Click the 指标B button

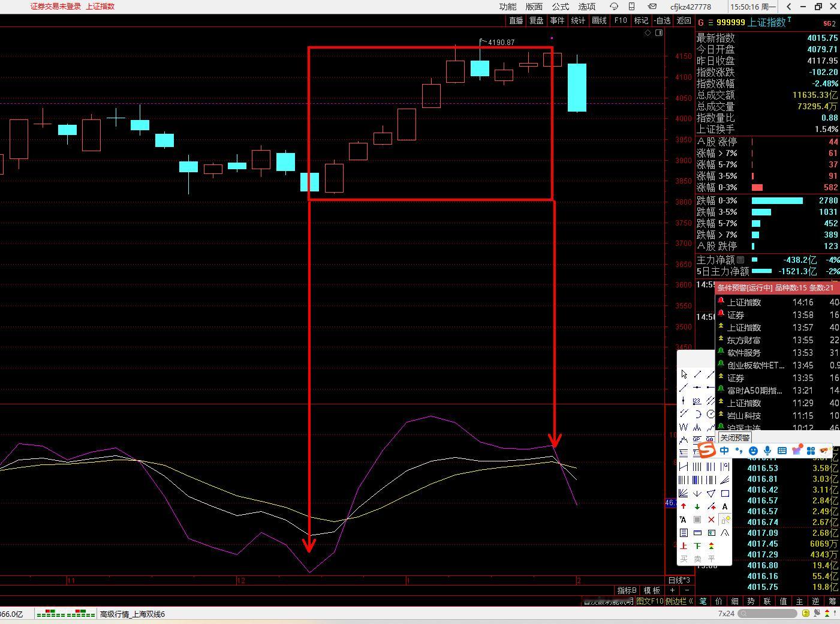click(x=627, y=590)
